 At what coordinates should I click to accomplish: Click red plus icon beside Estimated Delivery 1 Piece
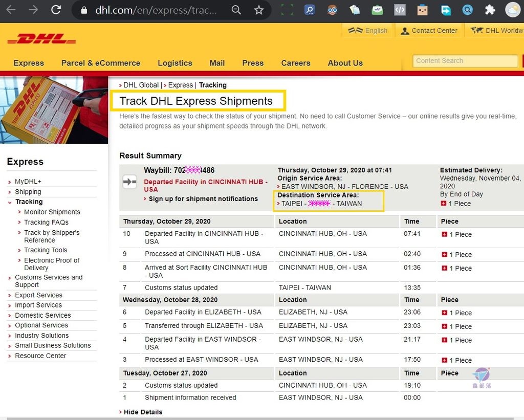click(444, 203)
